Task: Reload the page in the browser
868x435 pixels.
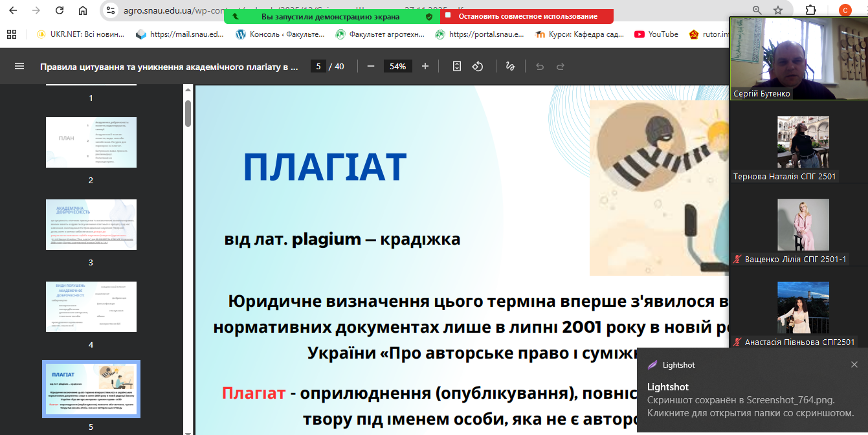Action: click(60, 10)
